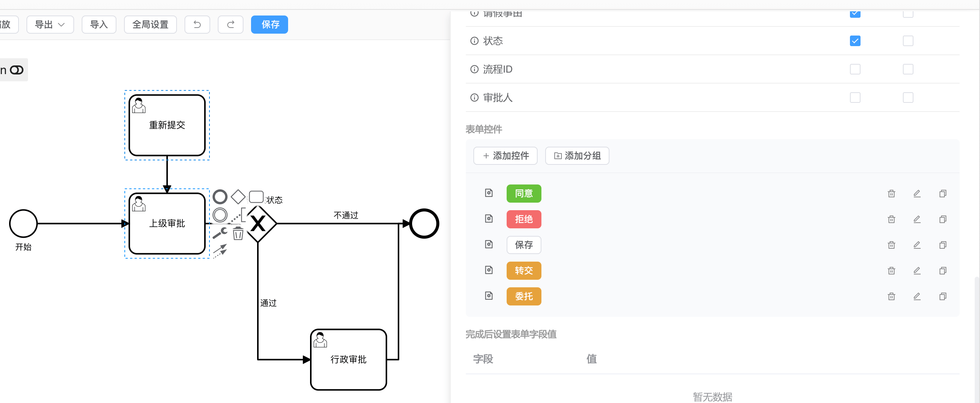
Task: Duplicate the 同意 control with the copy icon
Action: [943, 193]
